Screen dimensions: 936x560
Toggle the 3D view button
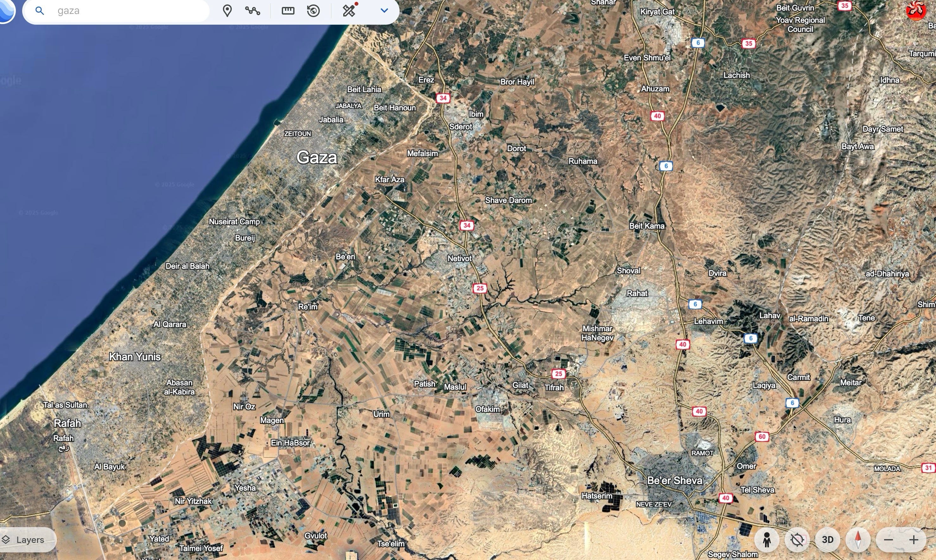point(828,540)
